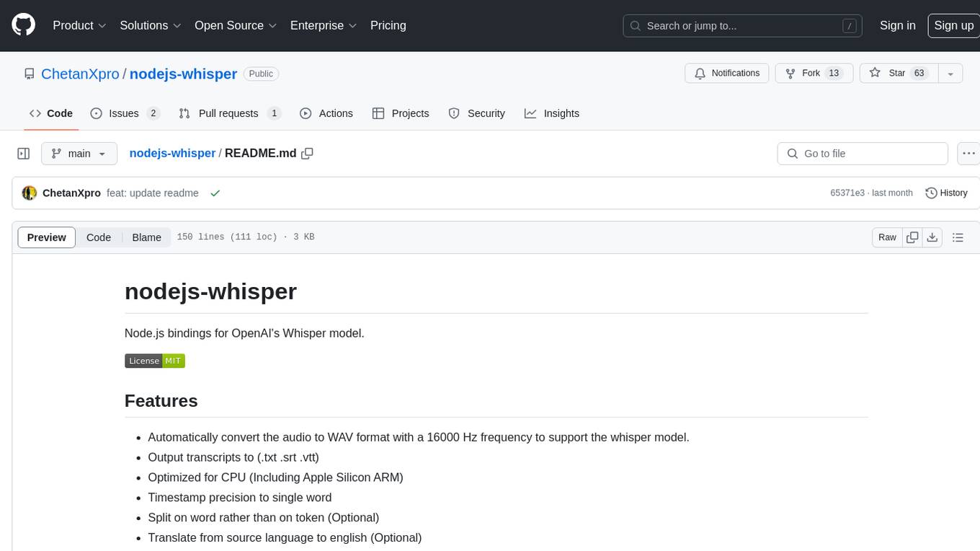Open the star lists dropdown arrow
The height and width of the screenshot is (551, 980).
coord(950,74)
